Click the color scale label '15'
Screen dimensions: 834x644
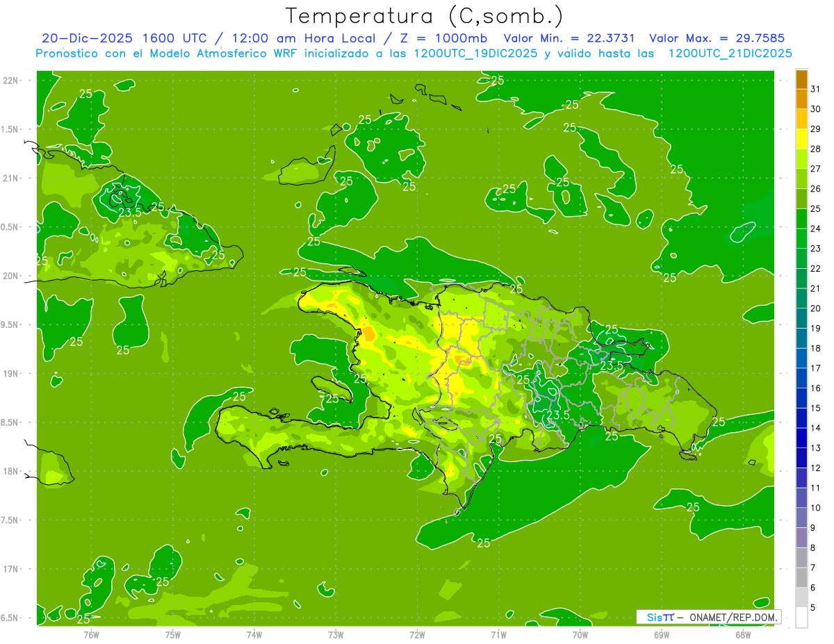point(816,408)
